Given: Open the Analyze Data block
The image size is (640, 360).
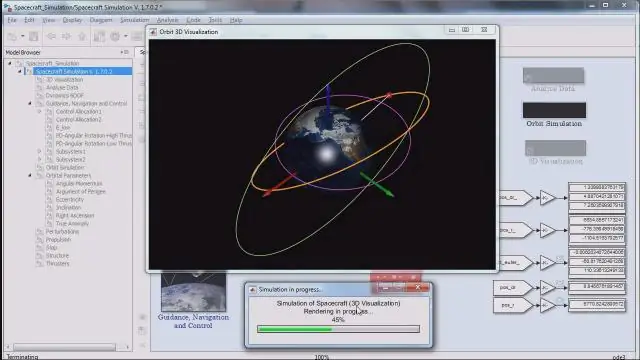Looking at the screenshot, I should click(x=553, y=75).
